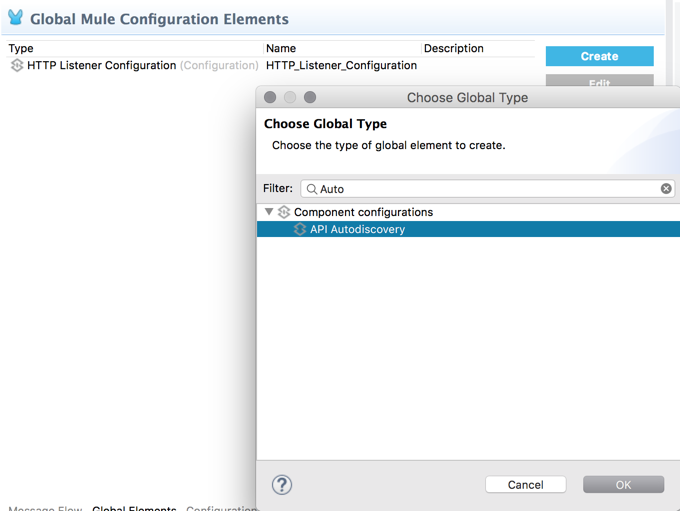Sort by the Type column header

(22, 48)
